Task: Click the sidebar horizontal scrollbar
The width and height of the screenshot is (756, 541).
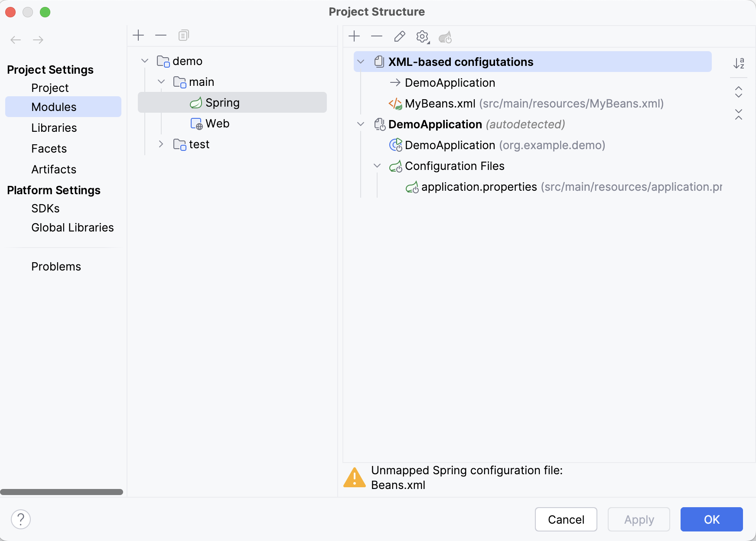Action: [62, 492]
